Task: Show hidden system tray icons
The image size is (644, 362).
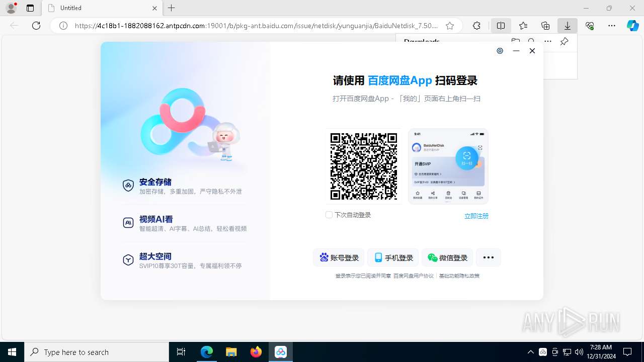Action: pos(531,352)
